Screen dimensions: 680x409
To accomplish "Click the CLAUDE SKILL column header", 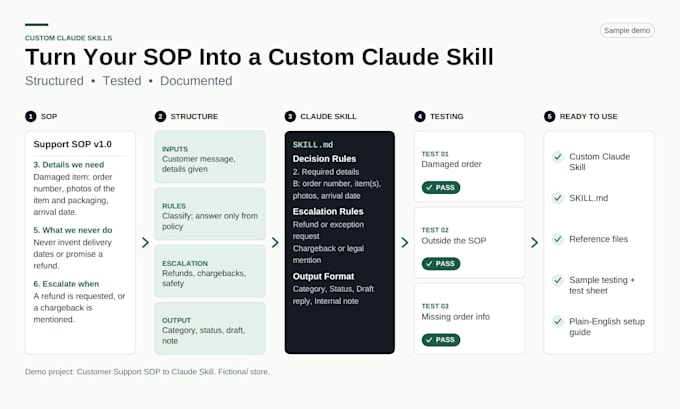I will [328, 116].
